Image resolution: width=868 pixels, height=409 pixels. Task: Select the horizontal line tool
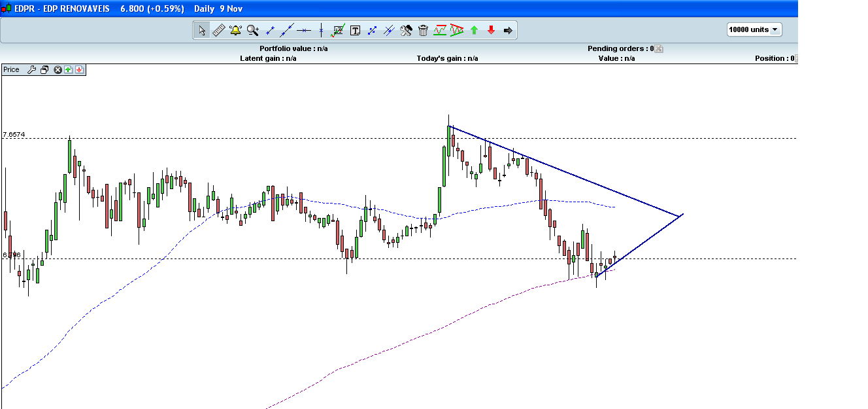click(304, 30)
